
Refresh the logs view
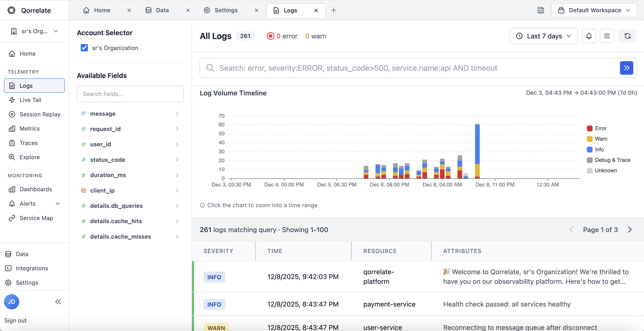click(628, 36)
